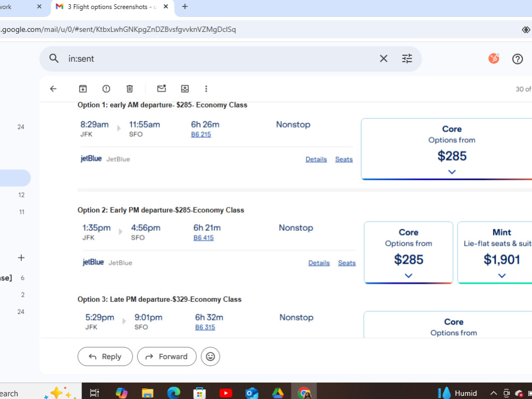The width and height of the screenshot is (532, 399).
Task: Open the HubSpot extension icon
Action: (494, 59)
